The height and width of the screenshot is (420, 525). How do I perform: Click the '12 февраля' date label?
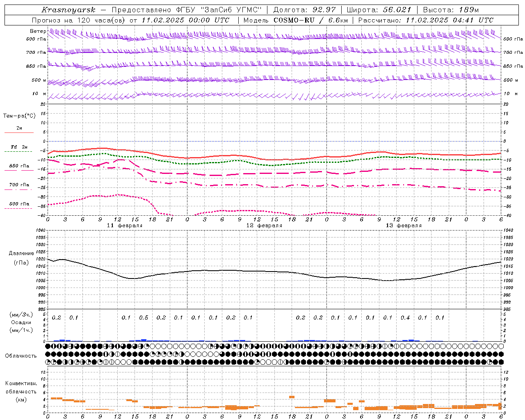point(264,226)
